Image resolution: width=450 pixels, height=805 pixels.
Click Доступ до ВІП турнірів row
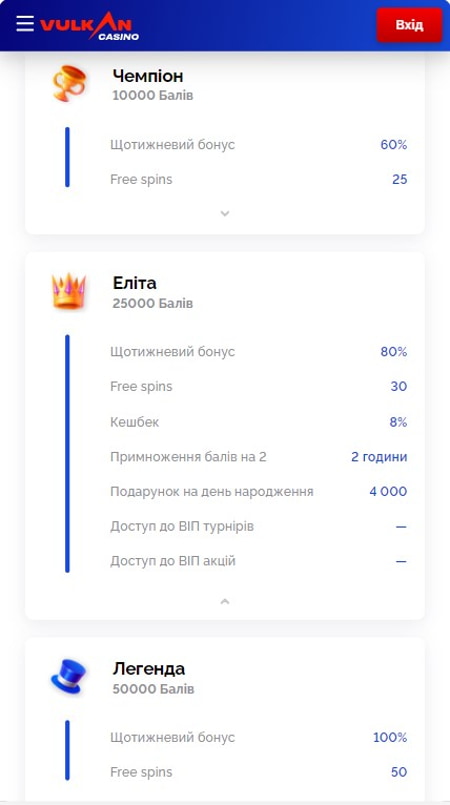point(259,526)
